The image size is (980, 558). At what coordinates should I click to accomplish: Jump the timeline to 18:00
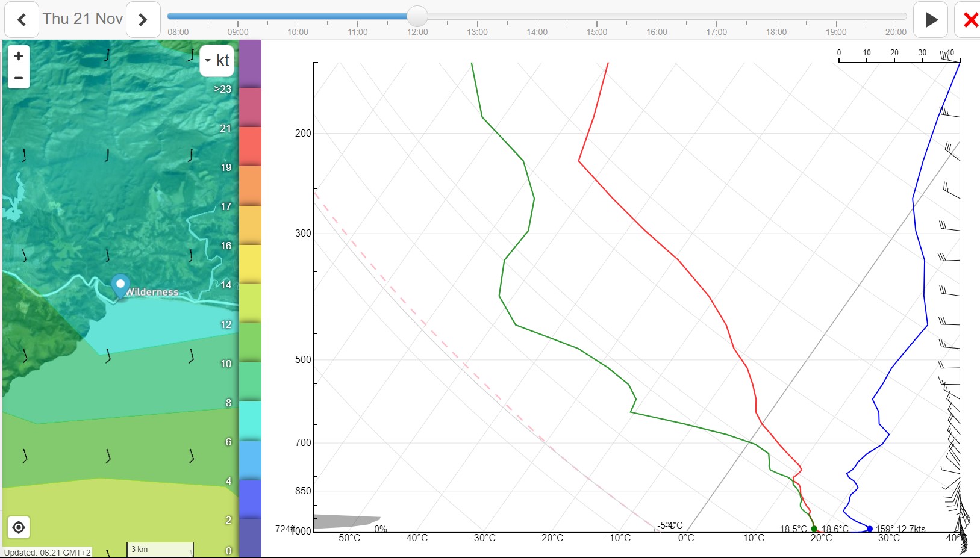coord(776,32)
